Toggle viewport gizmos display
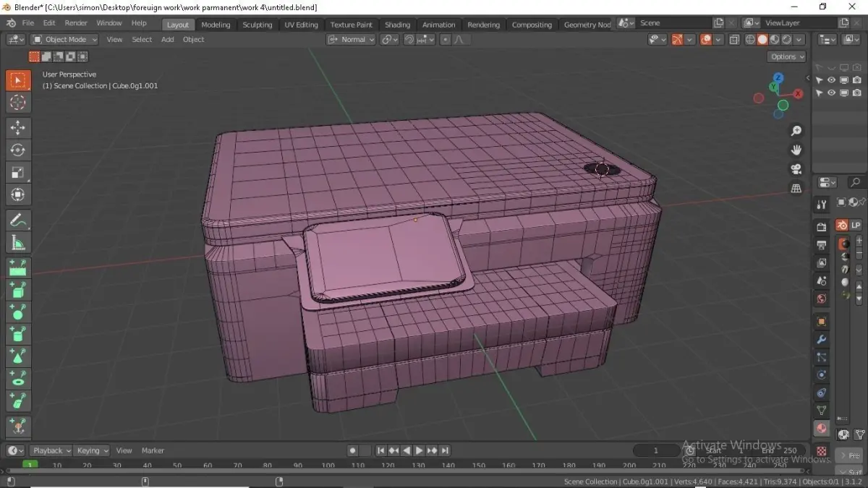Viewport: 868px width, 488px height. pos(678,40)
